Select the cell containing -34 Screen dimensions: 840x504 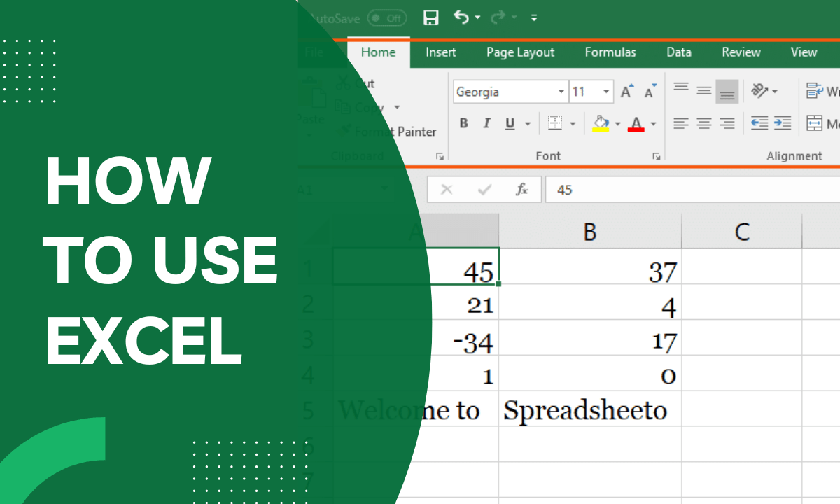[416, 338]
